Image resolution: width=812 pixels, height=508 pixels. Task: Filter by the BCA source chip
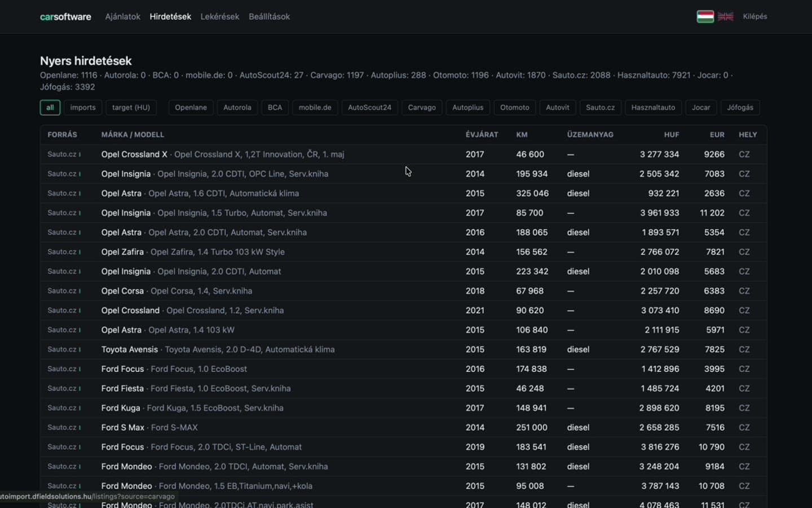pyautogui.click(x=275, y=107)
